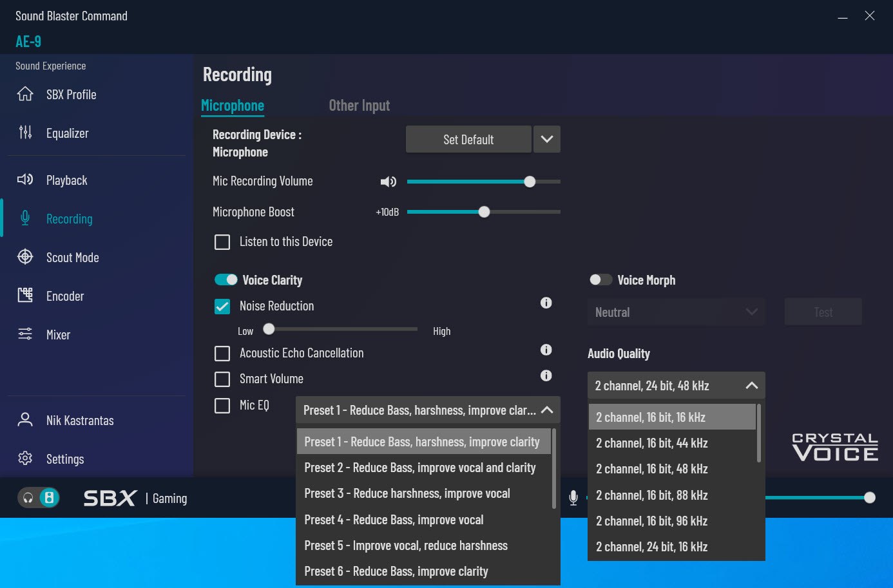Click the Mixer icon in sidebar
The width and height of the screenshot is (893, 588).
tap(25, 334)
